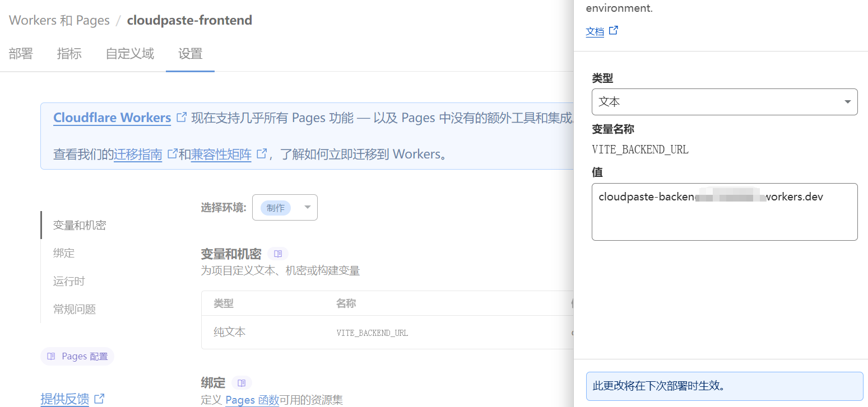Click the Workers 和 Pages breadcrumb
This screenshot has width=868, height=407.
point(59,21)
